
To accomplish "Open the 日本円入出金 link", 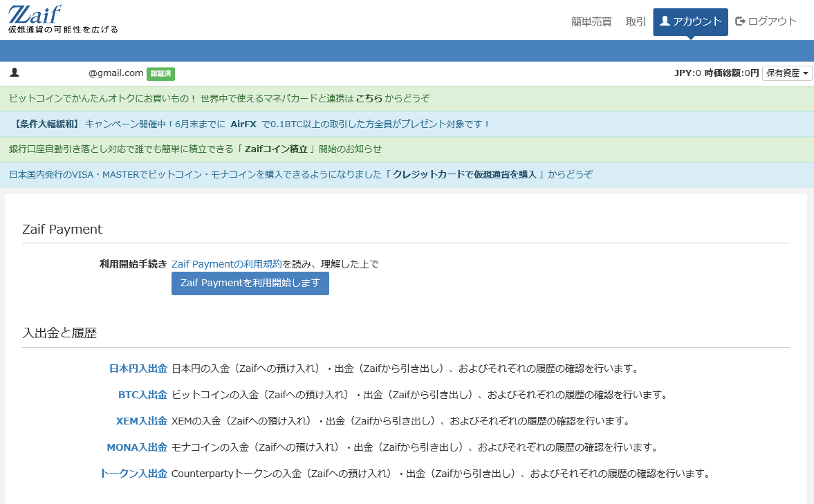I will click(138, 368).
